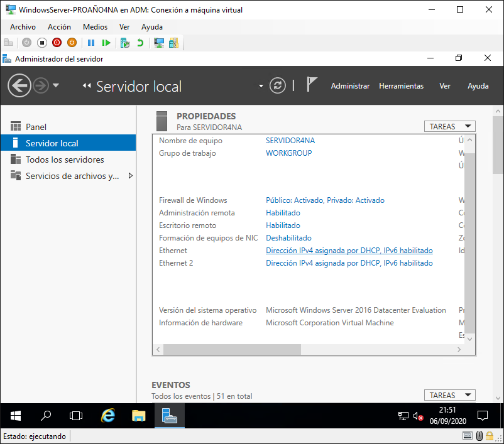Go back with Server Manager back arrow
This screenshot has width=504, height=444.
point(19,85)
